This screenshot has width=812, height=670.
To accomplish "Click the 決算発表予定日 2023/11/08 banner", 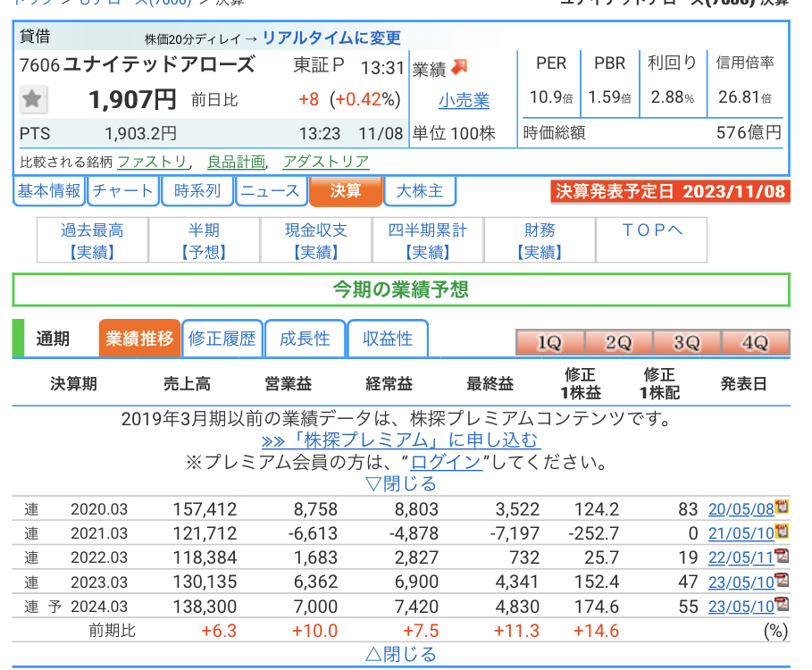I will [671, 191].
